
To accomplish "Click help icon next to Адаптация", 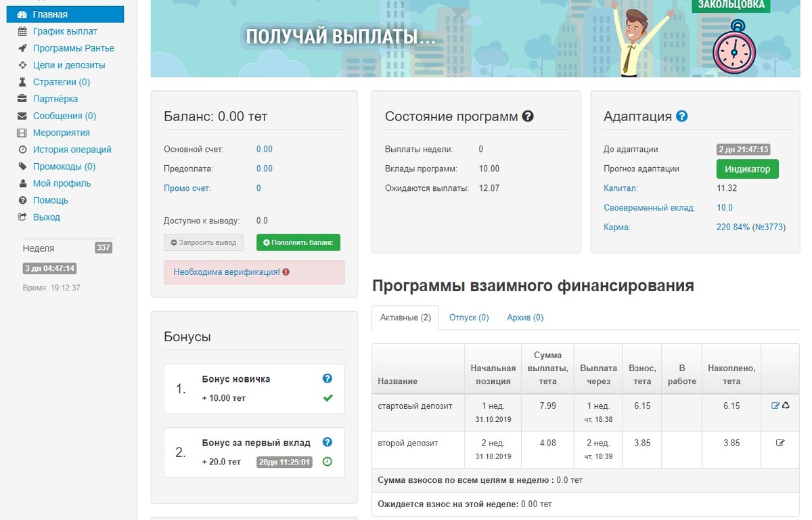I will coord(681,116).
